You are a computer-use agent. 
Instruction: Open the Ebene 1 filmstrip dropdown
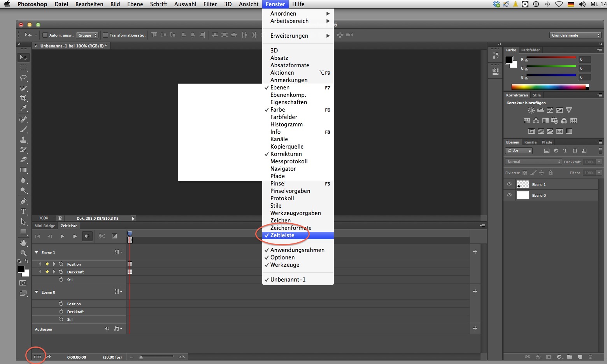[x=118, y=252]
